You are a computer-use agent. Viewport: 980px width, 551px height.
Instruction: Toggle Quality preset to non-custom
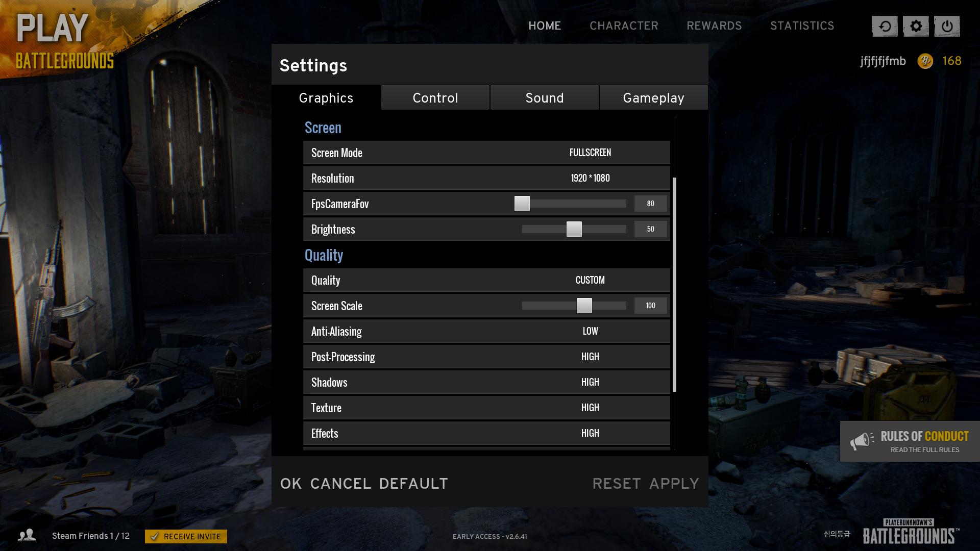point(590,280)
